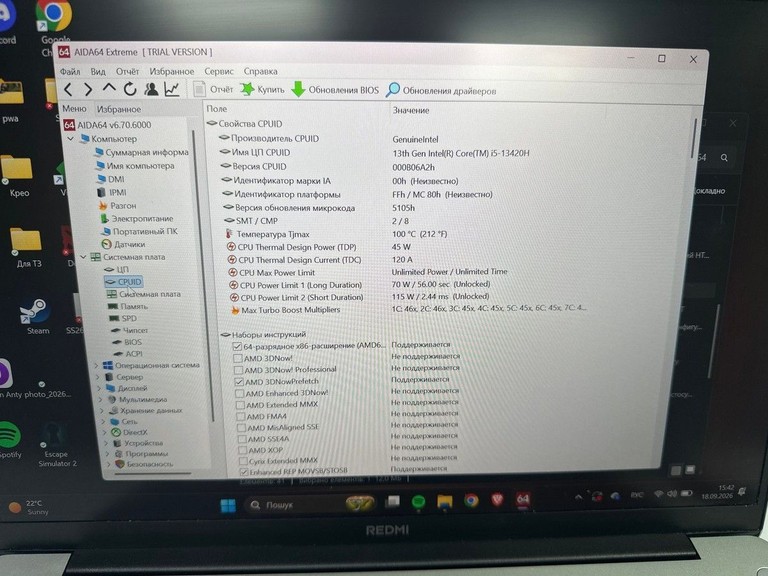Switch to the Избранное tab in the sidebar

pyautogui.click(x=119, y=109)
